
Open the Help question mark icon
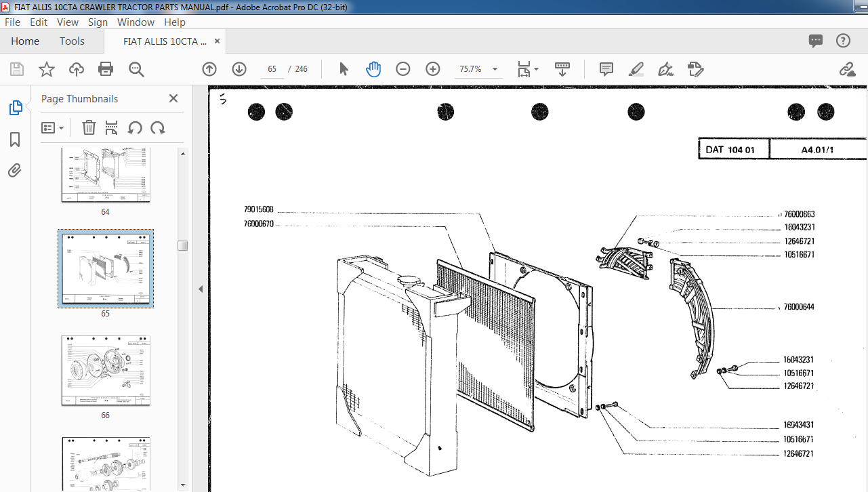click(843, 41)
